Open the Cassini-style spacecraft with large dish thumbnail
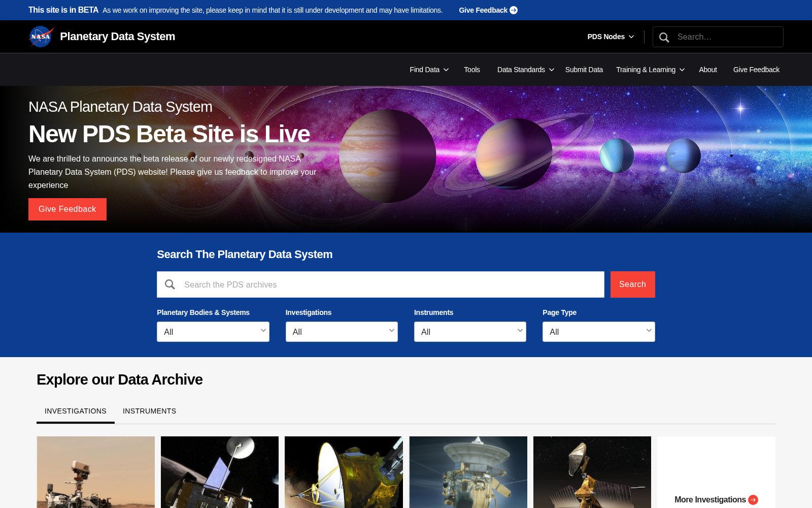The image size is (812, 508). pos(468,472)
